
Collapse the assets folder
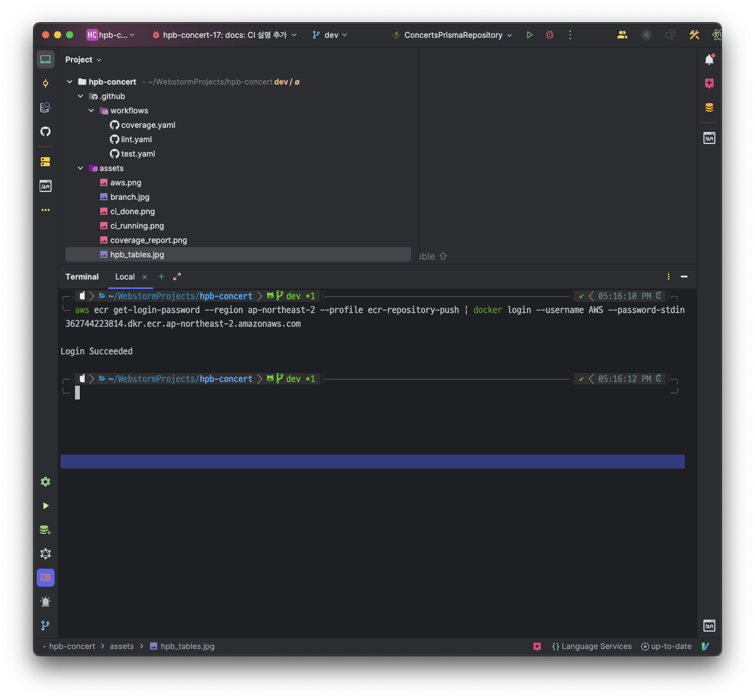click(80, 168)
